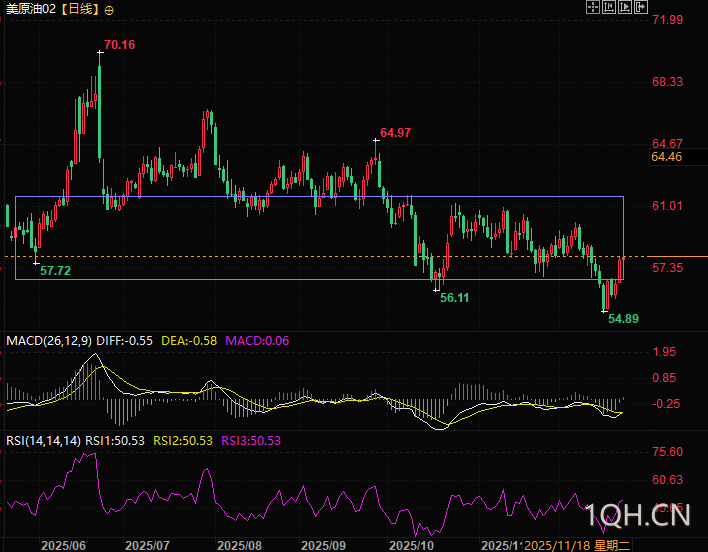Select the current price tag 64.46 on axis
708x552 pixels.
666,157
